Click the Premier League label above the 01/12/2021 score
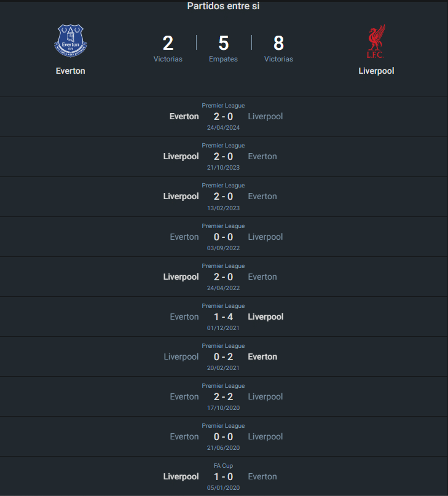This screenshot has height=496, width=448. [222, 305]
